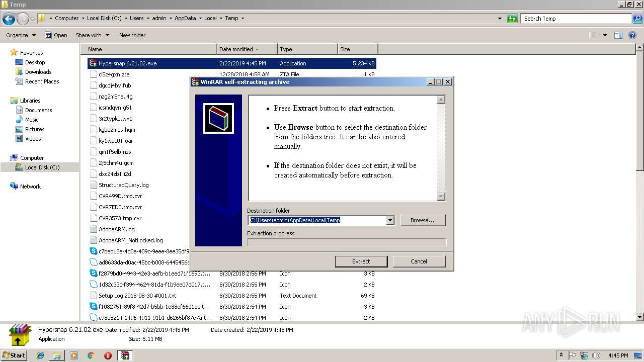
Task: Select the dgcdj4by.fub file
Action: tap(115, 85)
